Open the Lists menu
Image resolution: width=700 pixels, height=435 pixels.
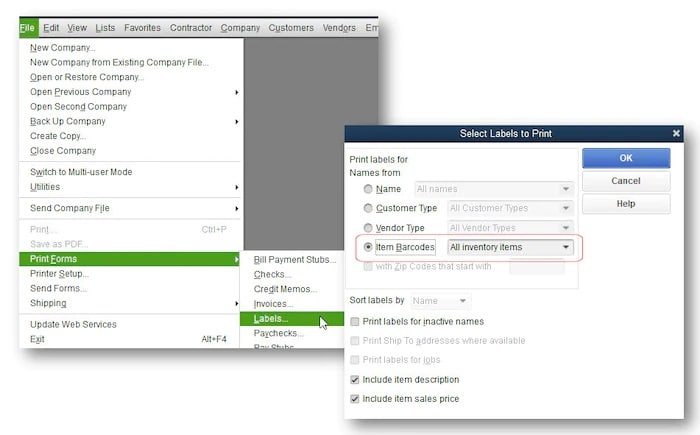pos(105,28)
